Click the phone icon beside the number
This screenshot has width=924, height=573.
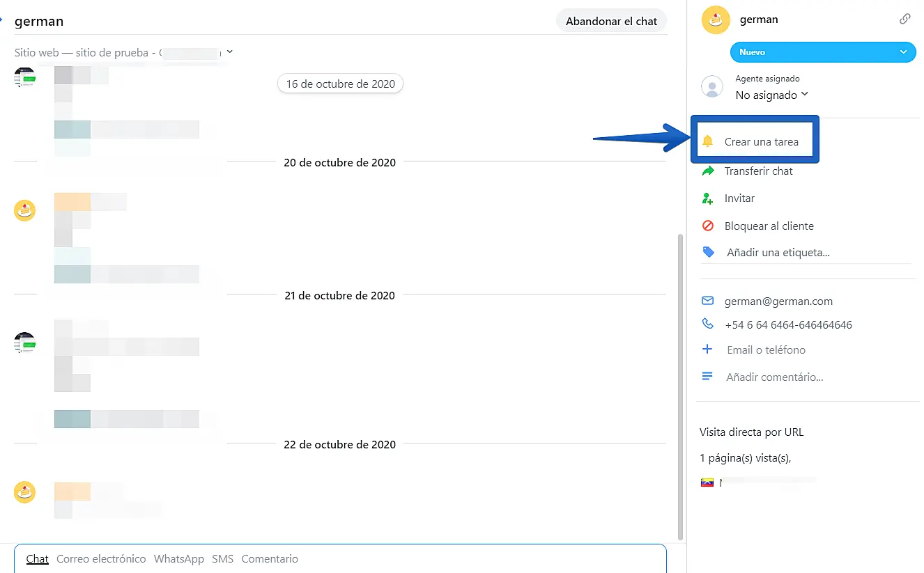708,324
